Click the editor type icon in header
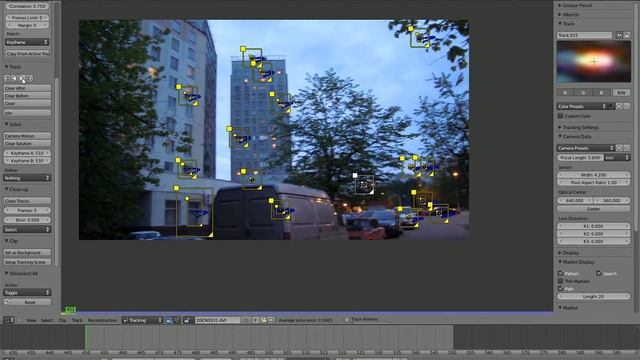Image resolution: width=640 pixels, height=360 pixels. tap(9, 320)
